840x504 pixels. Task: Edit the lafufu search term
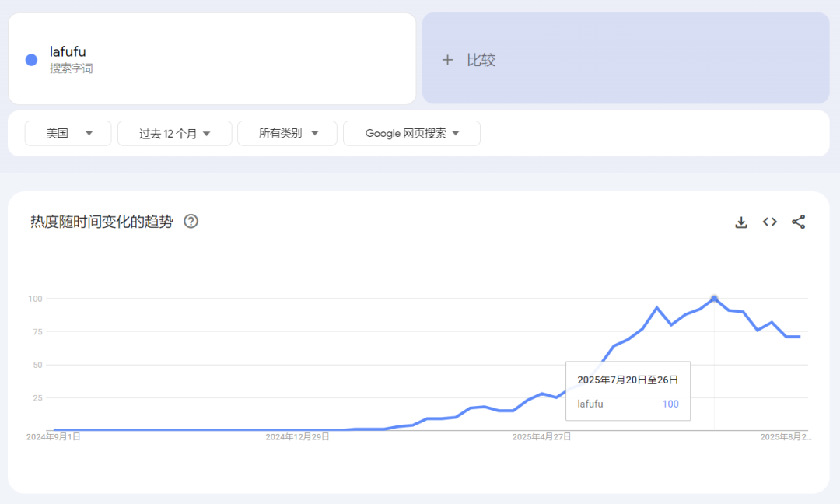pyautogui.click(x=68, y=52)
